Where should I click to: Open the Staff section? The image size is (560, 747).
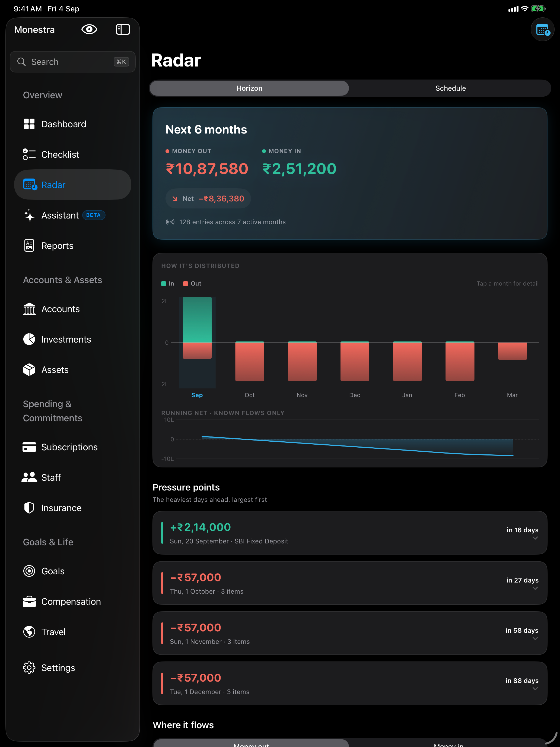click(72, 477)
